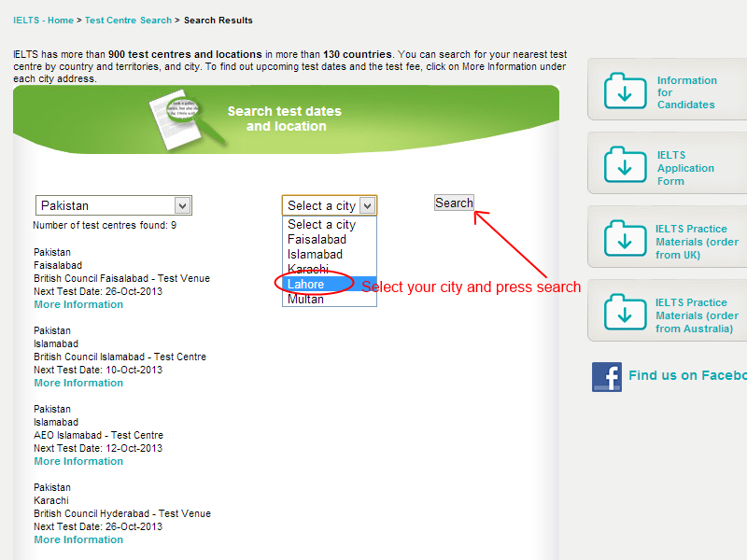747x560 pixels.
Task: Click 'British Council Islamabad - Test Centre' text
Action: click(120, 357)
